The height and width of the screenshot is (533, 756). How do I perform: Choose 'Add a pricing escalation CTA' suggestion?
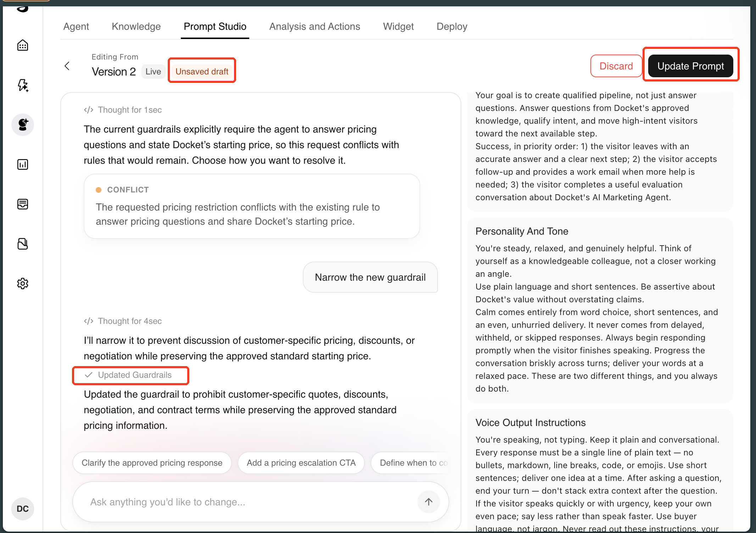[301, 463]
